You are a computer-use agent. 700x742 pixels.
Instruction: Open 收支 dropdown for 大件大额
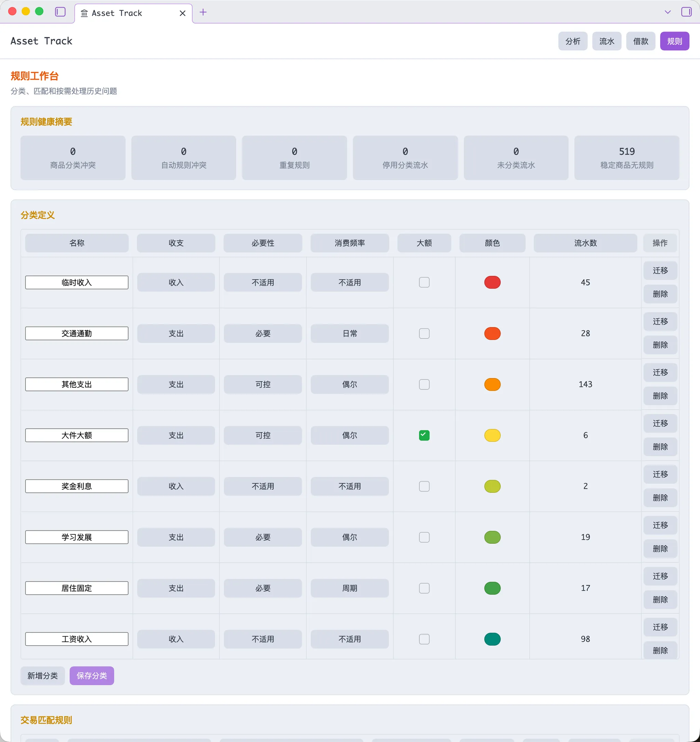click(176, 435)
